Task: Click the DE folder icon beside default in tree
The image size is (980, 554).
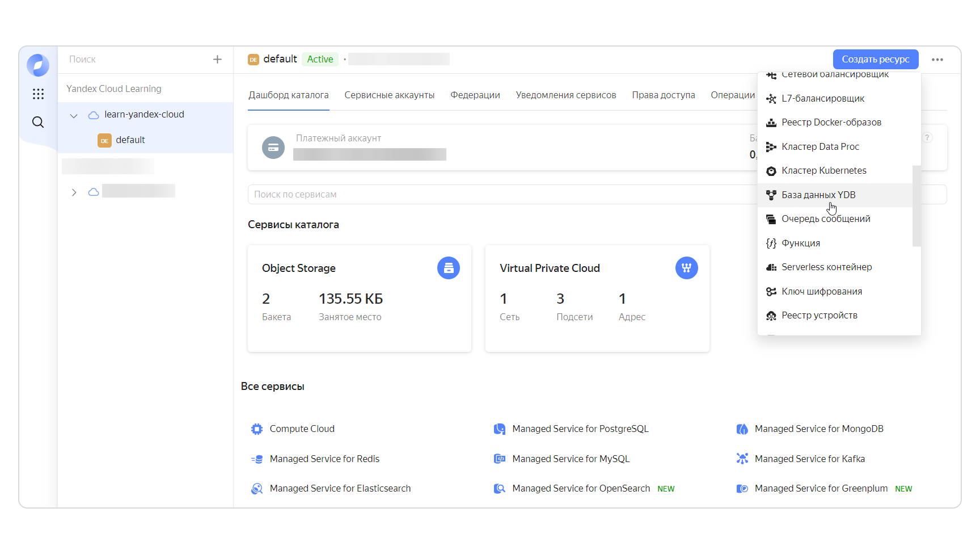Action: point(104,140)
